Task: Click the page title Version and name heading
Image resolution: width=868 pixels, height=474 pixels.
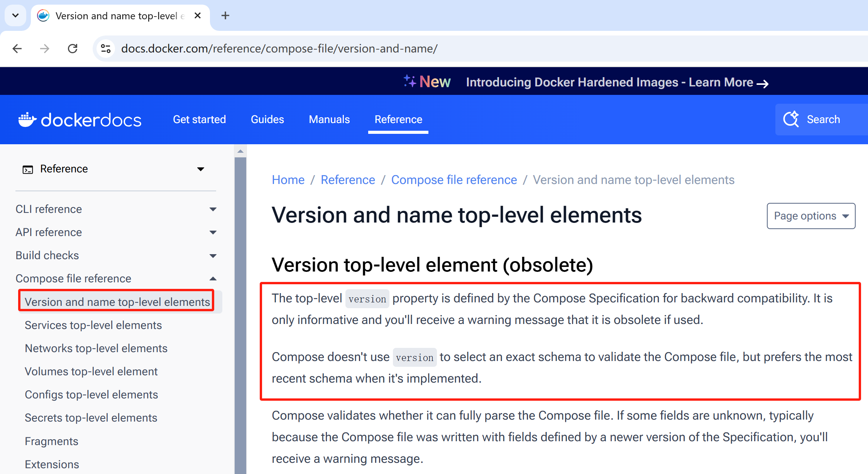Action: coord(457,215)
